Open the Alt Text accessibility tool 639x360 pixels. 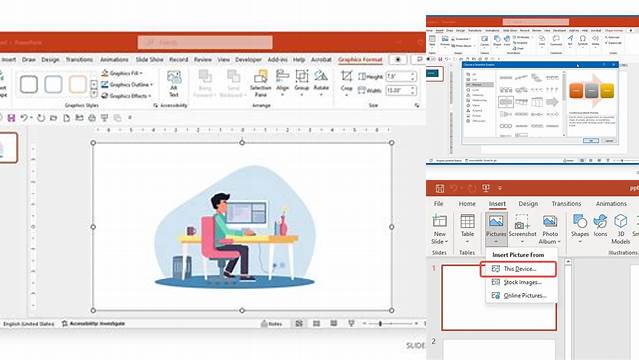click(x=174, y=84)
